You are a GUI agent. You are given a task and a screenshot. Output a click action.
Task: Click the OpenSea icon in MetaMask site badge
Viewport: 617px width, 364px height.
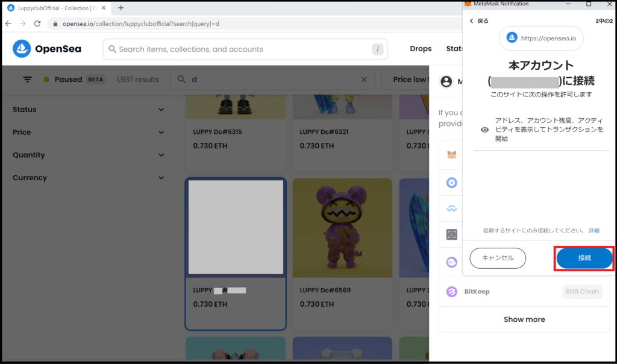(512, 38)
